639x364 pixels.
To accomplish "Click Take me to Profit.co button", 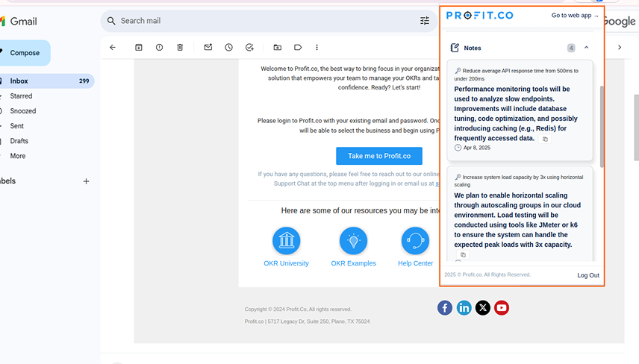I will click(379, 156).
